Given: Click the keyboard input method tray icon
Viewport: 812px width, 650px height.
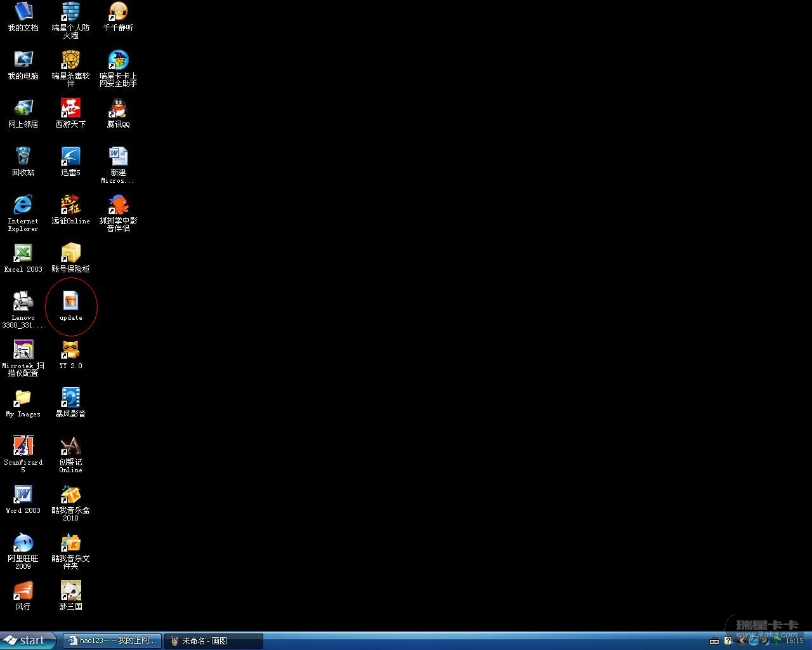Looking at the screenshot, I should (714, 641).
